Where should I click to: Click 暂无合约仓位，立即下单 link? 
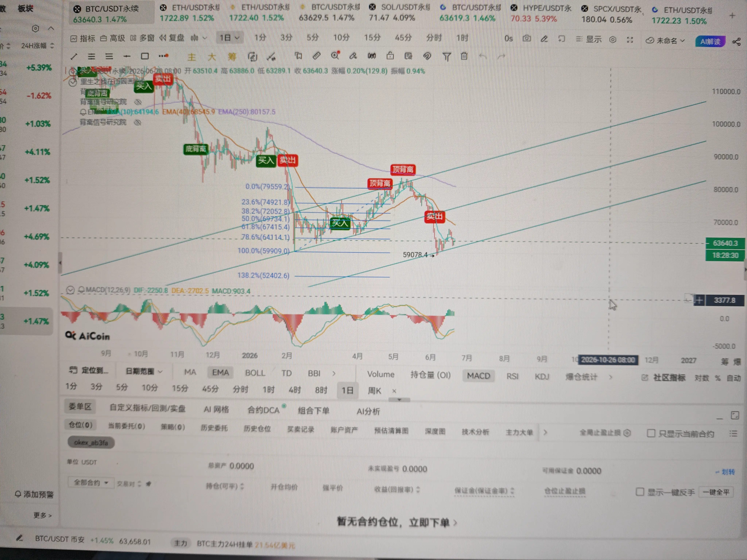397,522
